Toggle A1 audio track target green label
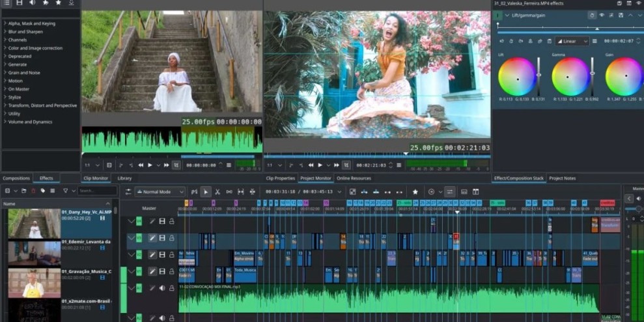Viewport: 644px width, 322px height. 139,288
